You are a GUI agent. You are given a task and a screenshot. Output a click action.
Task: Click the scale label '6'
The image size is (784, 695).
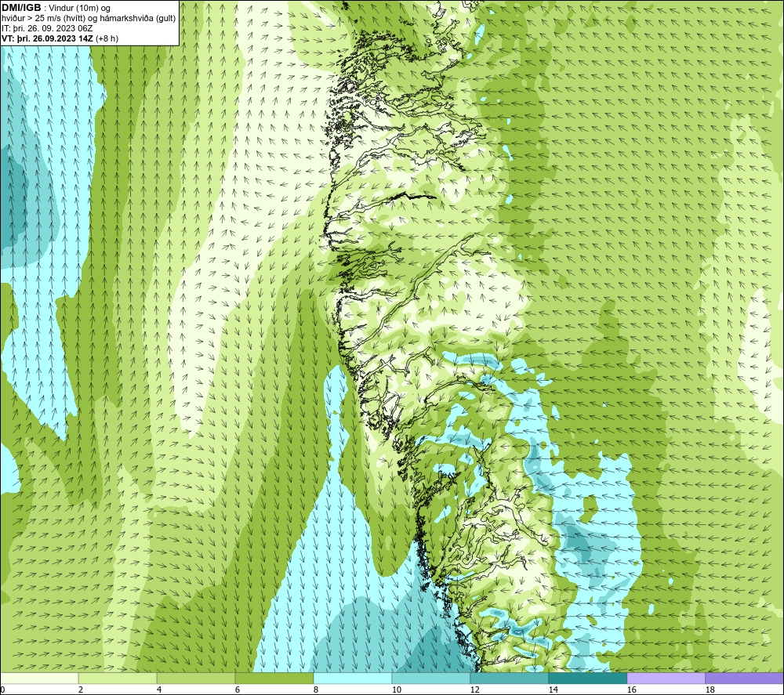tap(238, 690)
